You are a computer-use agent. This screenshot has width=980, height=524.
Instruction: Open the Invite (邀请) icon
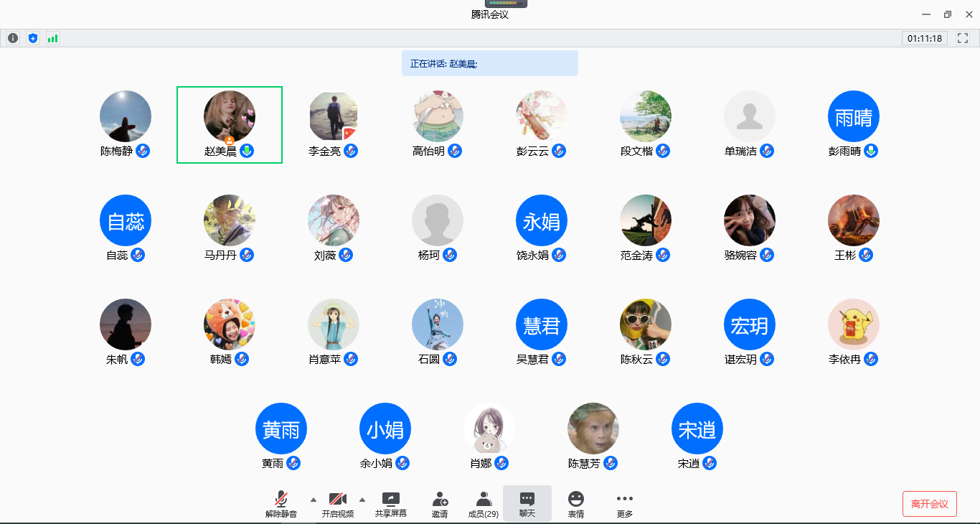tap(440, 504)
